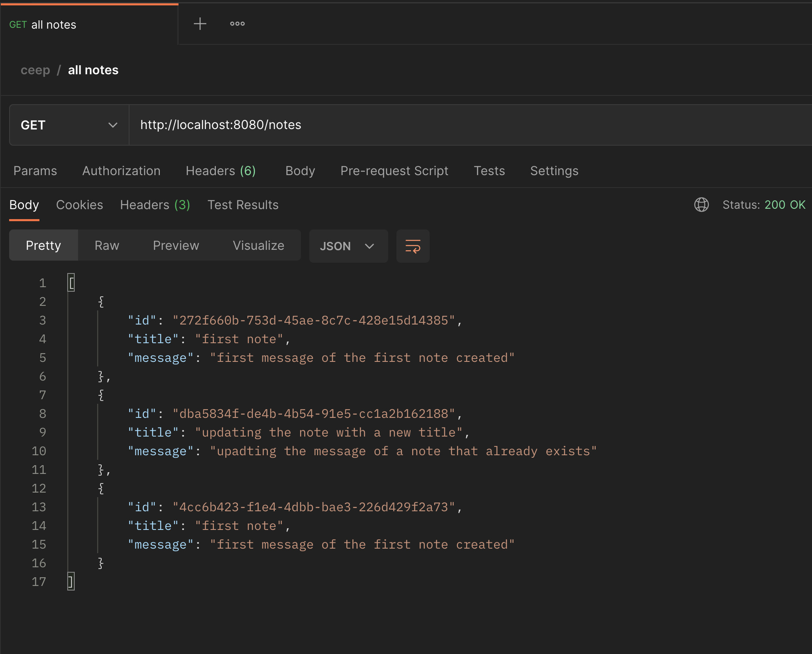Select the Preview response tab
The width and height of the screenshot is (812, 654).
click(176, 246)
